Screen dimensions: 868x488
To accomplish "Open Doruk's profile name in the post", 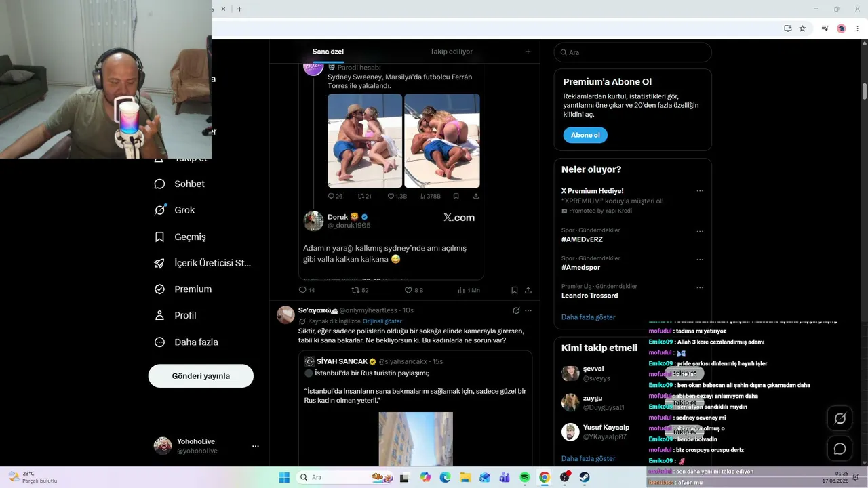I will 338,217.
